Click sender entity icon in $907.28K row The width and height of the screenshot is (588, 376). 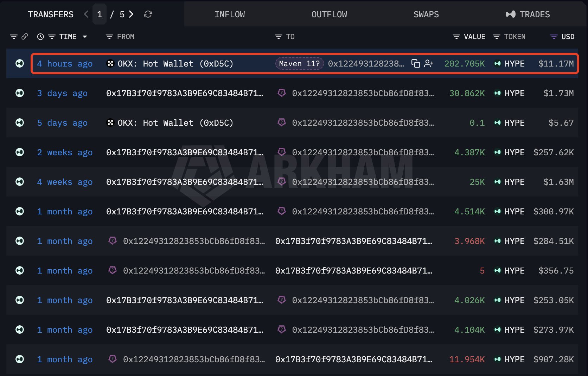(112, 359)
